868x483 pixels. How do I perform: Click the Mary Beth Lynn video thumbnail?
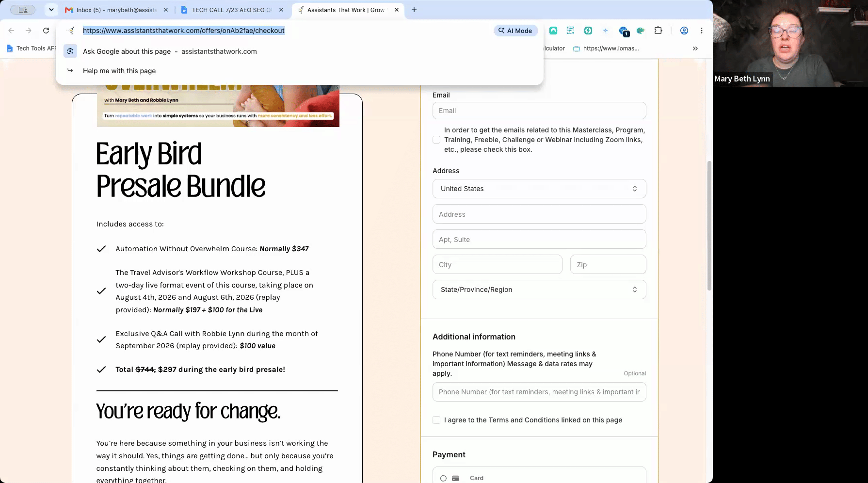[790, 44]
